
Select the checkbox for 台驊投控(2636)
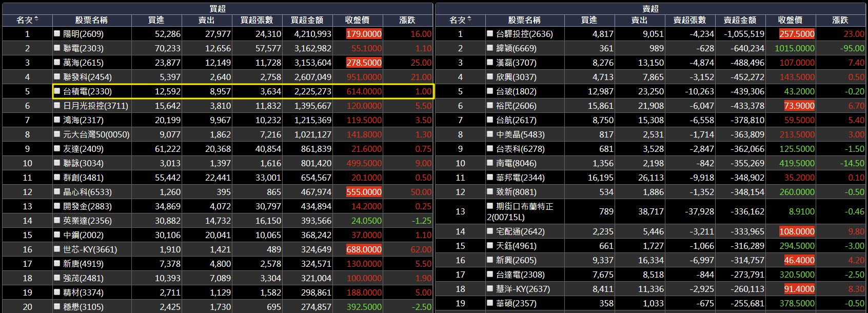(490, 33)
